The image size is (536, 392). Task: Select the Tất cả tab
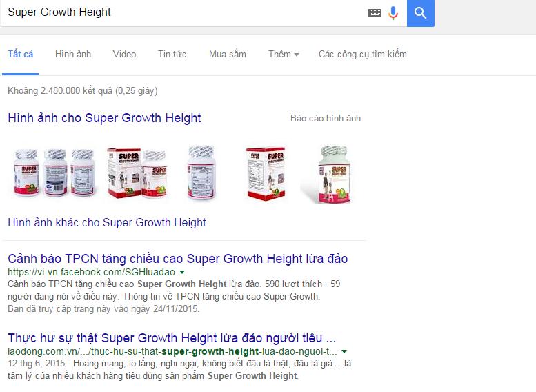[21, 54]
